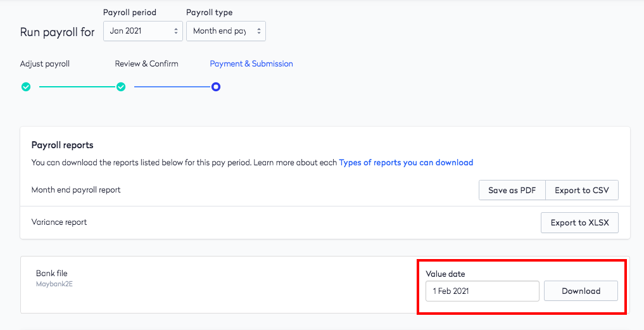The height and width of the screenshot is (330, 644).
Task: Click the Value date input field
Action: tap(482, 291)
